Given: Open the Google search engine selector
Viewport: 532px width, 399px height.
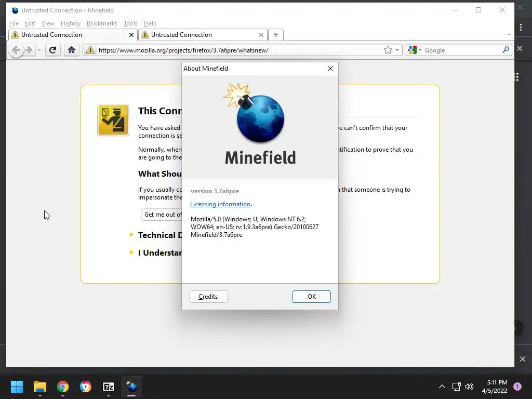Looking at the screenshot, I should point(415,50).
